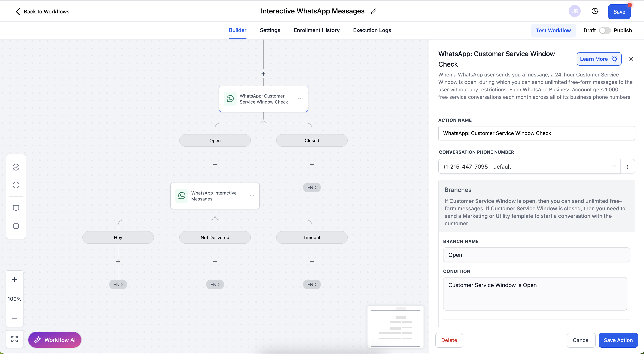
Task: Open vertical dots menu beside phone number
Action: click(x=627, y=167)
